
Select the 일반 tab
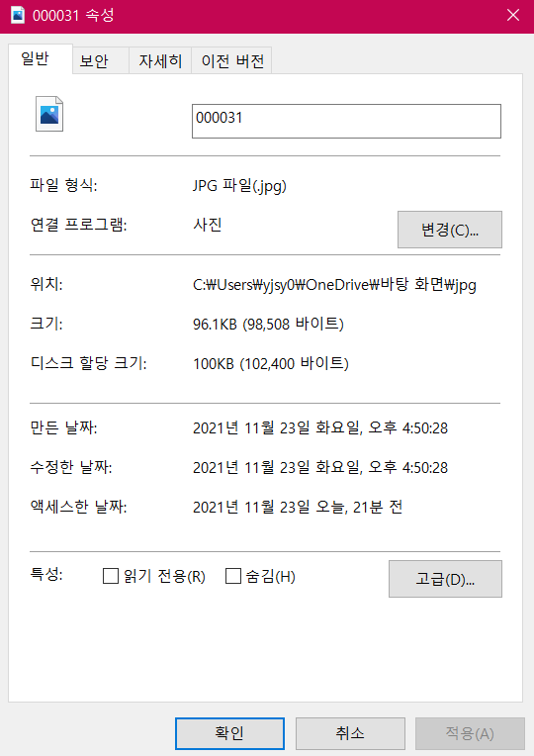click(40, 59)
